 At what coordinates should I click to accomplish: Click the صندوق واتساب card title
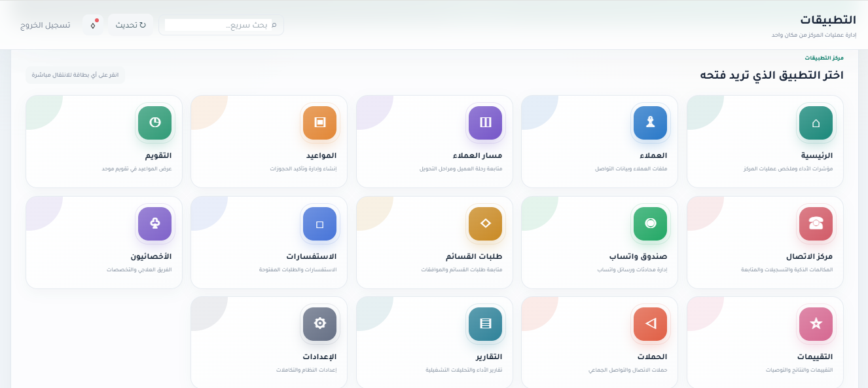pyautogui.click(x=638, y=256)
